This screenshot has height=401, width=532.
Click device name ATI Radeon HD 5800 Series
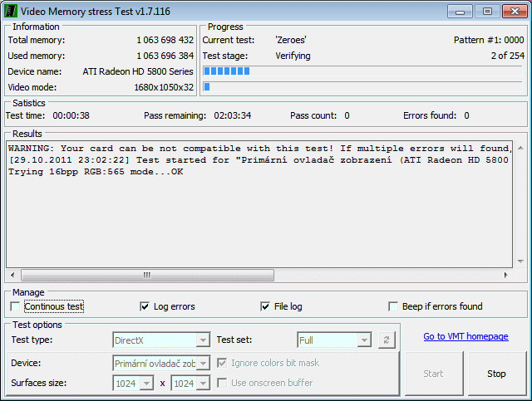138,71
